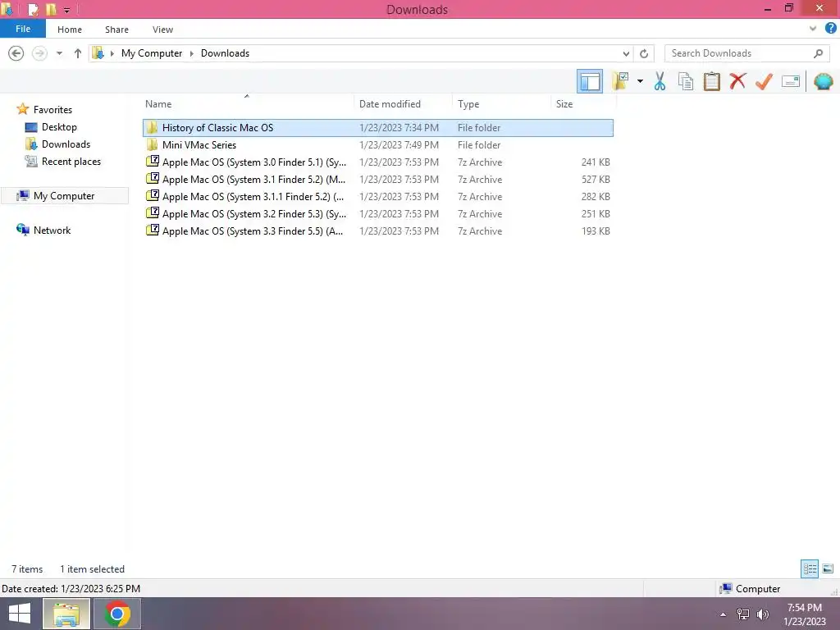Select the System 3.1 Finder 5.2 (M... archive
The image size is (840, 630).
pos(377,179)
